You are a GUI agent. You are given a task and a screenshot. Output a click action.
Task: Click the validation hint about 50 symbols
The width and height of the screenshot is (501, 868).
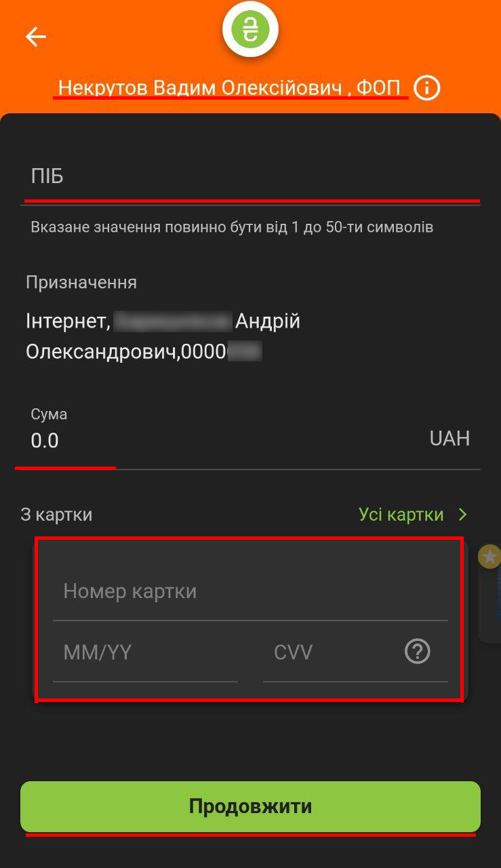click(x=232, y=226)
